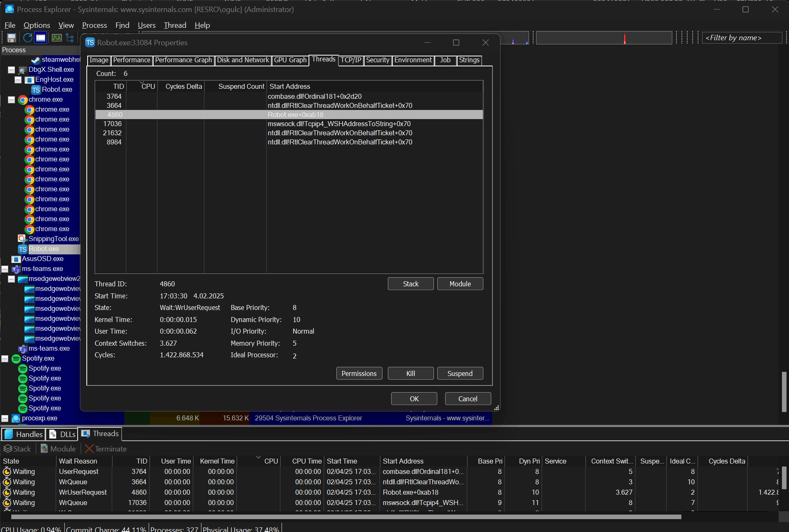Click the Module icon in lower pane toolbar
The width and height of the screenshot is (789, 532).
pos(44,449)
